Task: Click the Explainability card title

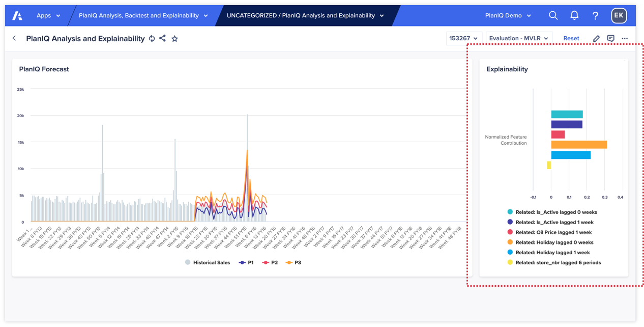Action: click(x=507, y=69)
